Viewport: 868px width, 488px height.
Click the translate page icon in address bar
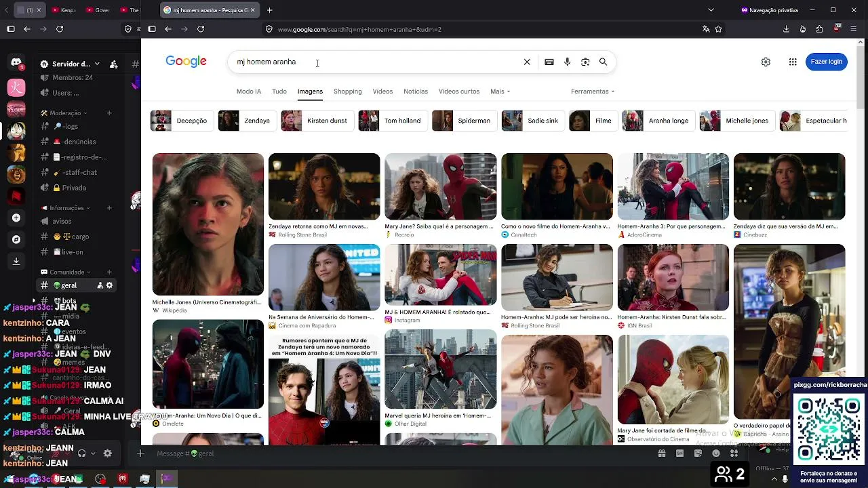pos(706,29)
